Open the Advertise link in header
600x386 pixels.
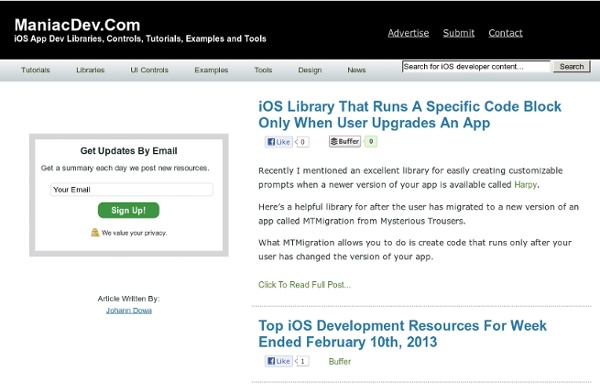coord(408,33)
